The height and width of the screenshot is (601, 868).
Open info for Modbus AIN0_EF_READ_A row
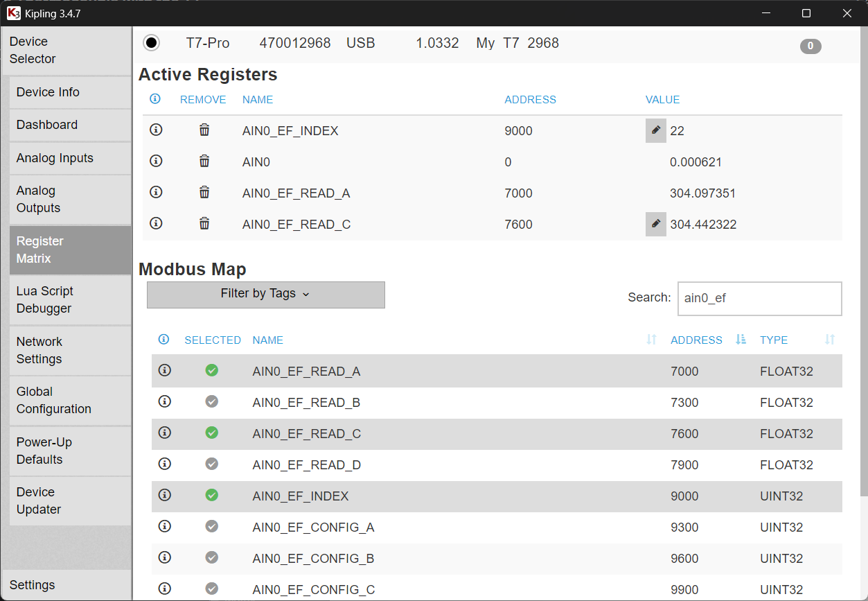(165, 370)
